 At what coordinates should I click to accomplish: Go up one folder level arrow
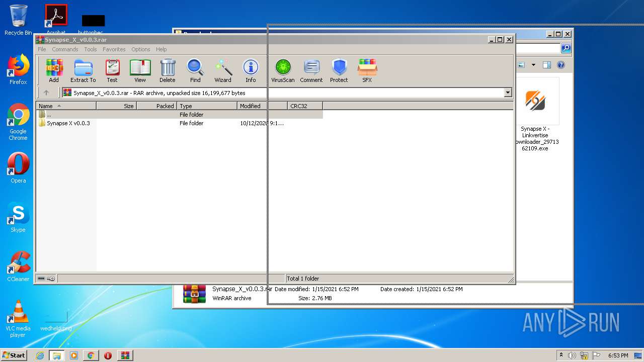click(x=46, y=93)
